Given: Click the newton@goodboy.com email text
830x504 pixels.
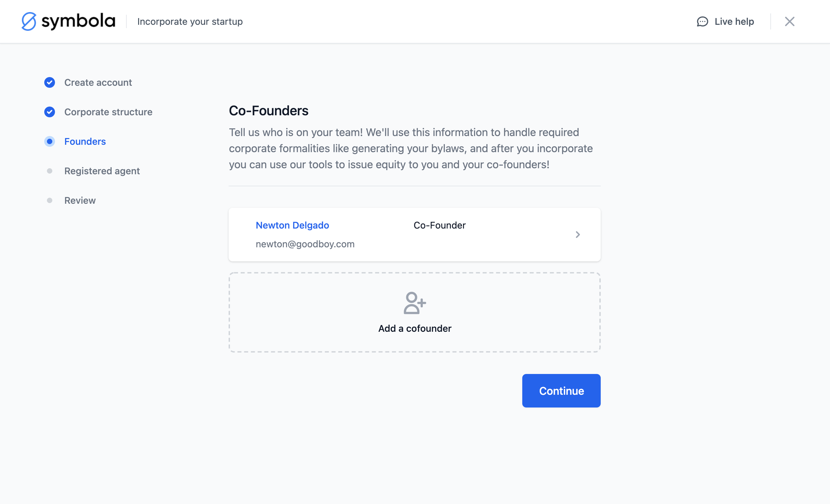Looking at the screenshot, I should click(305, 244).
